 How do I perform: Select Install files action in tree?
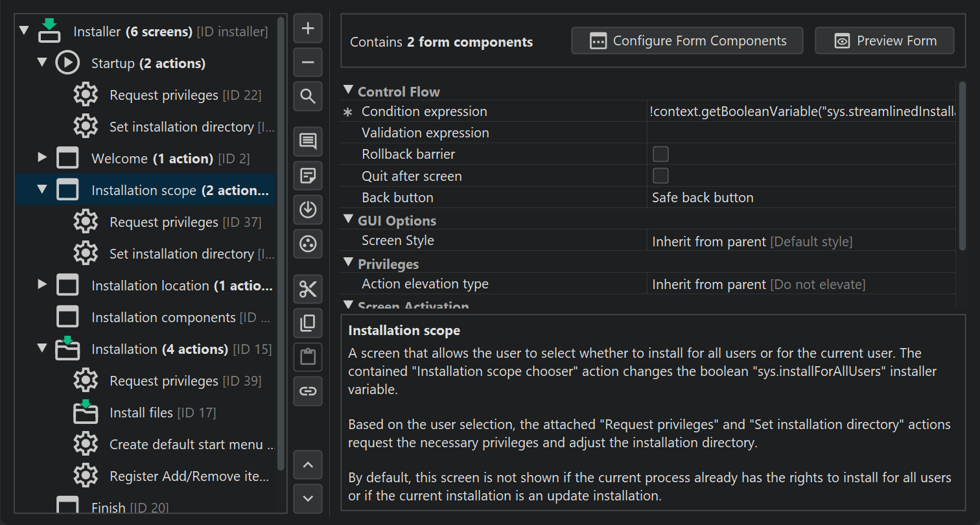[141, 413]
